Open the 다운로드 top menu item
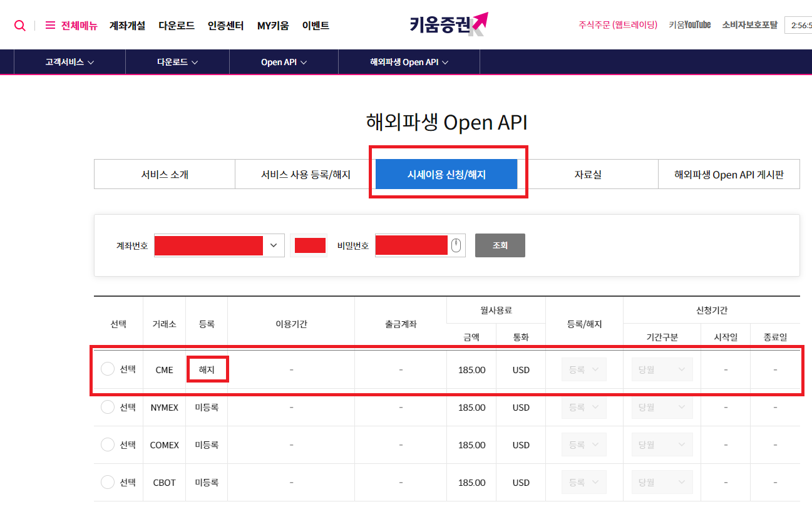The width and height of the screenshot is (812, 514). click(x=177, y=26)
